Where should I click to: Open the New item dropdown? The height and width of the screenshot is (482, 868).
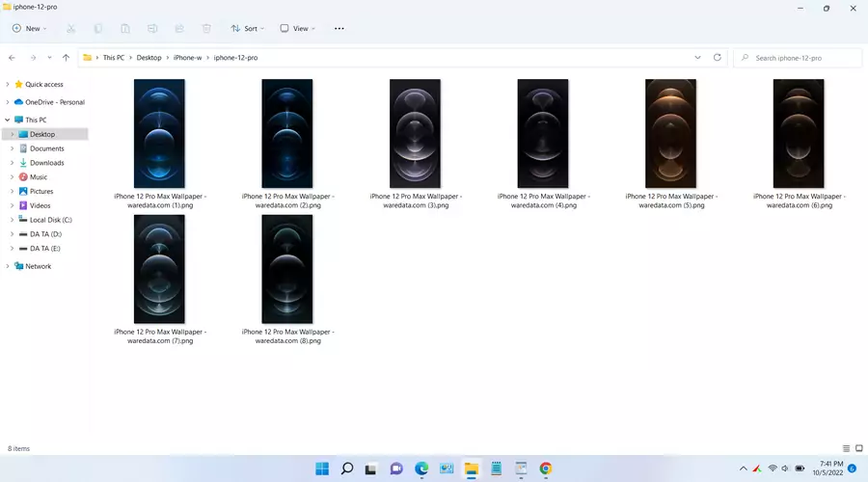(x=29, y=28)
